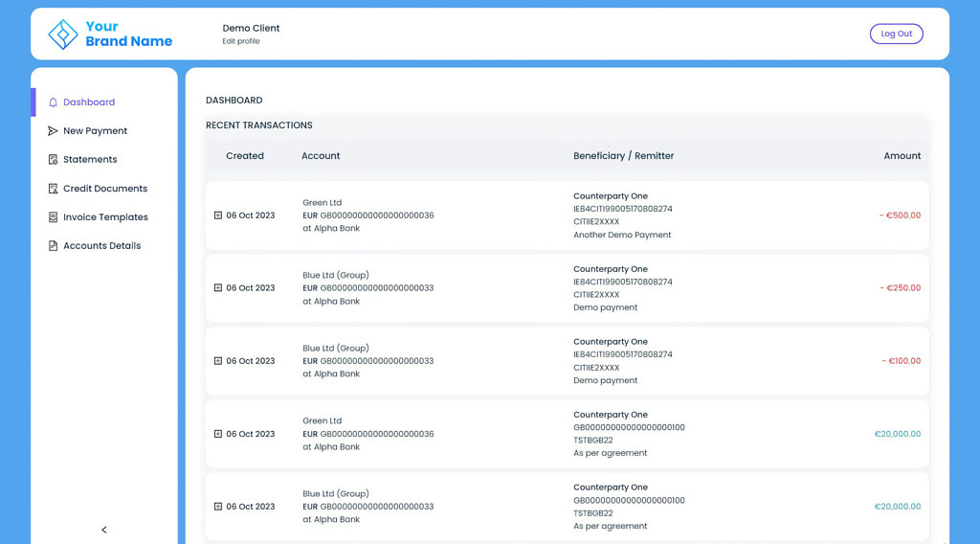Screen dimensions: 980x544
Task: Open Invoice Templates from sidebar
Action: [x=105, y=217]
